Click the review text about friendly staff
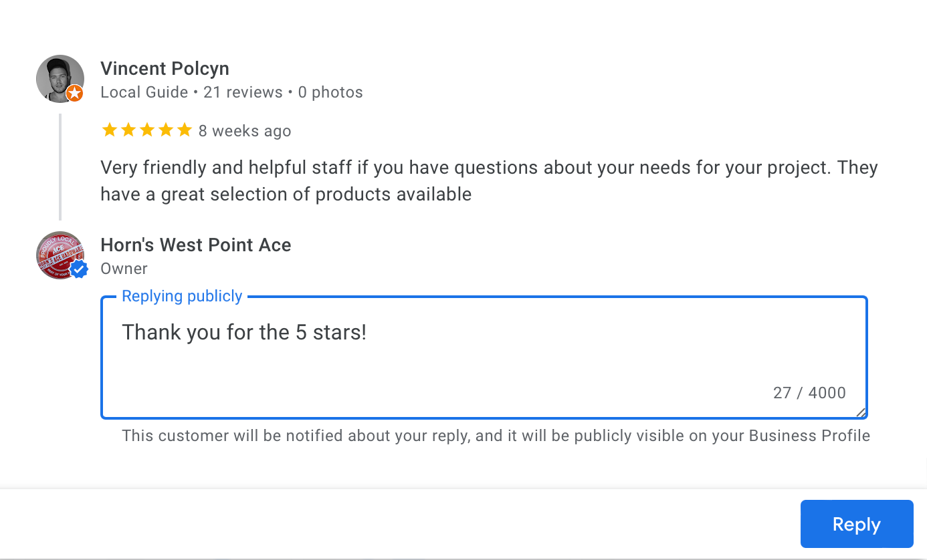Viewport: 927px width, 560px height. pos(489,181)
